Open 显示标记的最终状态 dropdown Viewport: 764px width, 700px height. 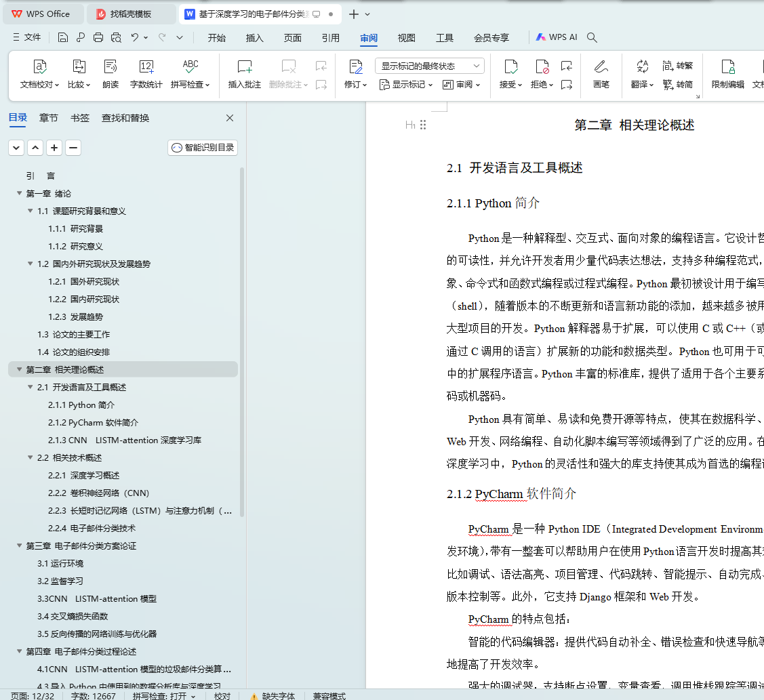click(430, 66)
